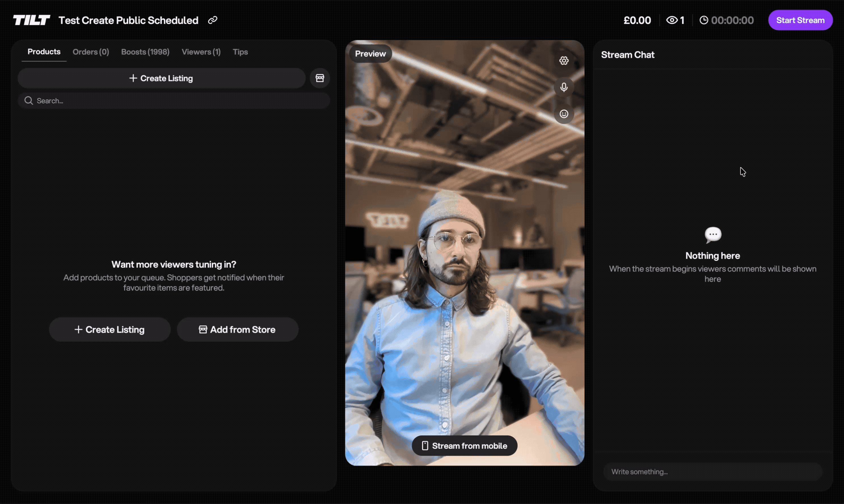The height and width of the screenshot is (504, 844).
Task: Switch to the Orders (0) tab
Action: pos(91,52)
